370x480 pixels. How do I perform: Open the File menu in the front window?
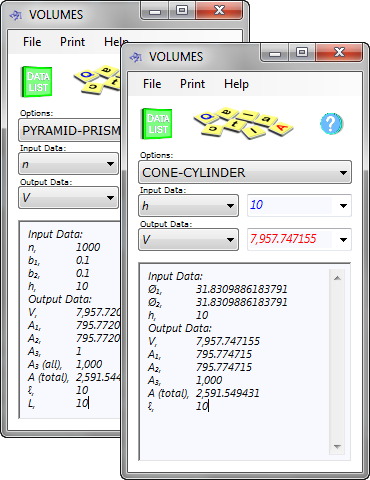(152, 84)
